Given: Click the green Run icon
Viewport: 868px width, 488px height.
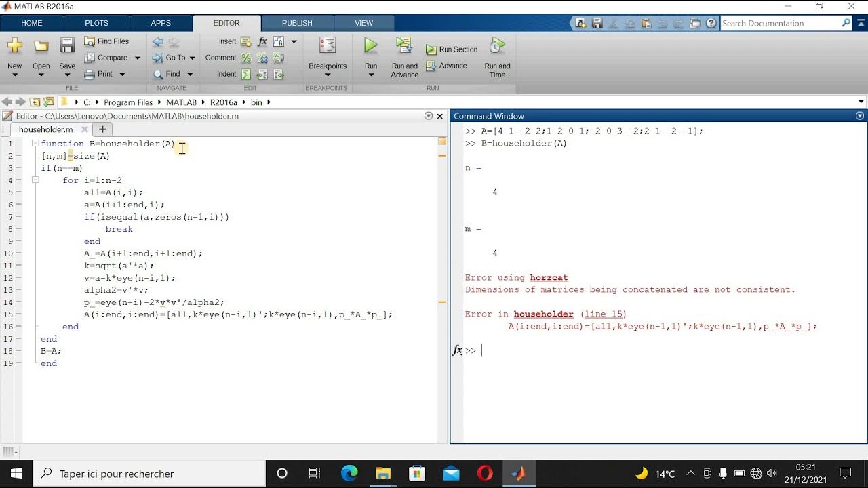Looking at the screenshot, I should 370,45.
